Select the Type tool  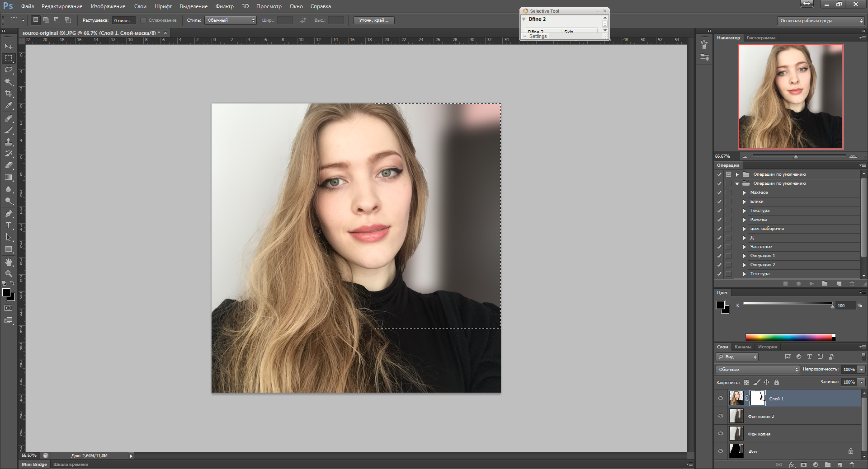click(x=9, y=225)
